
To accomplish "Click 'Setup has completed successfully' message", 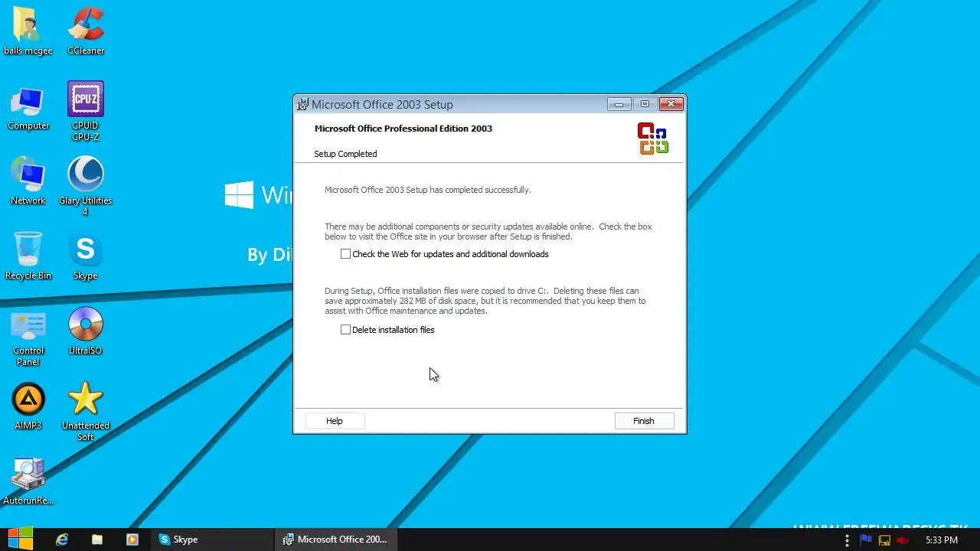I will click(427, 190).
